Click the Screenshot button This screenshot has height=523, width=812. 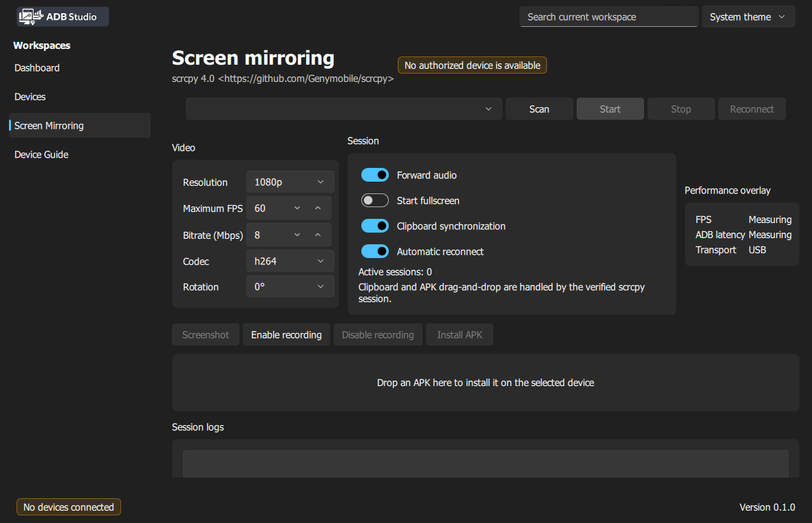pos(206,334)
